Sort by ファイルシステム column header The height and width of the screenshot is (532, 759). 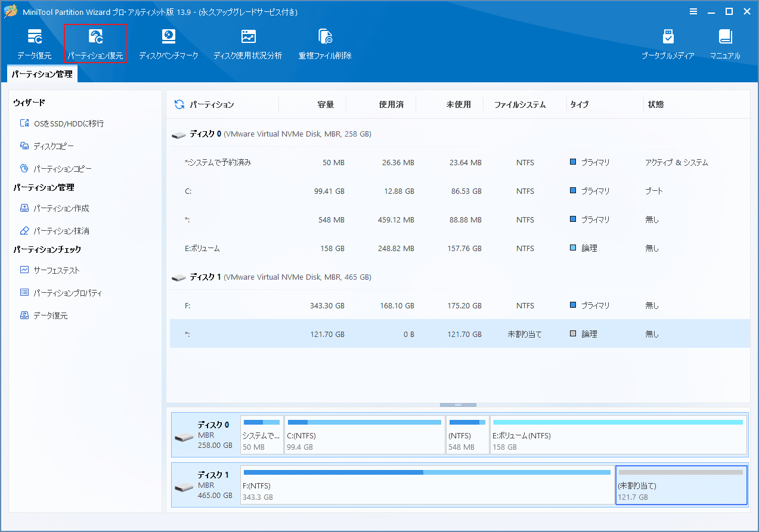[520, 104]
